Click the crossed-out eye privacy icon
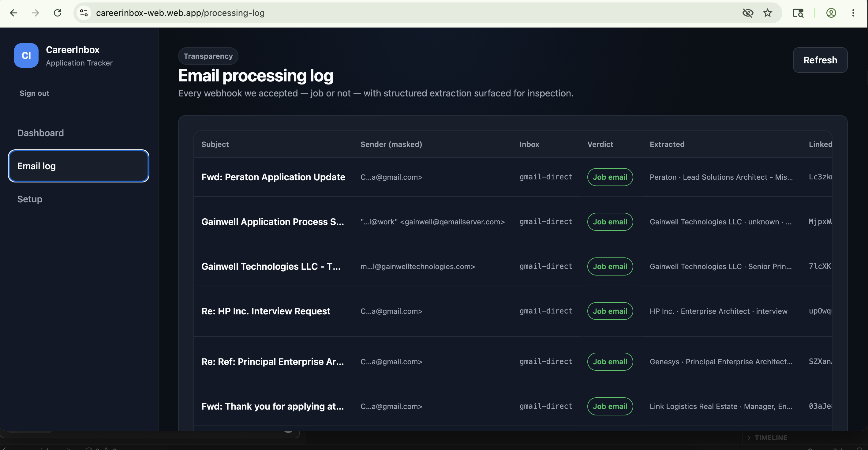The image size is (868, 450). click(x=748, y=13)
